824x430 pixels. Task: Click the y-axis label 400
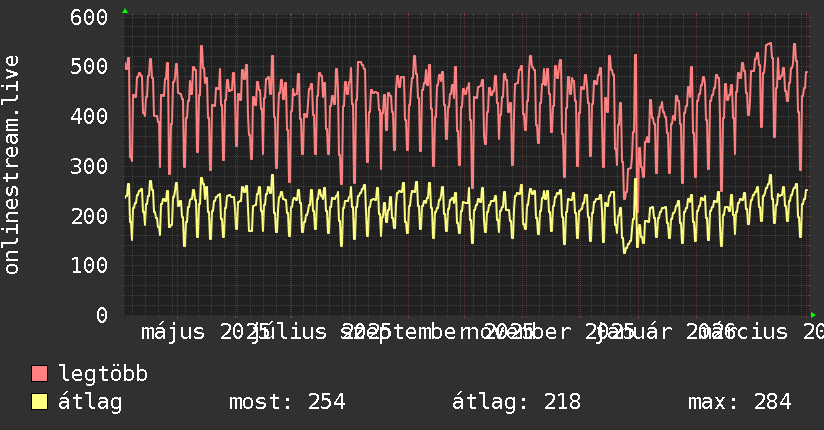pos(89,116)
